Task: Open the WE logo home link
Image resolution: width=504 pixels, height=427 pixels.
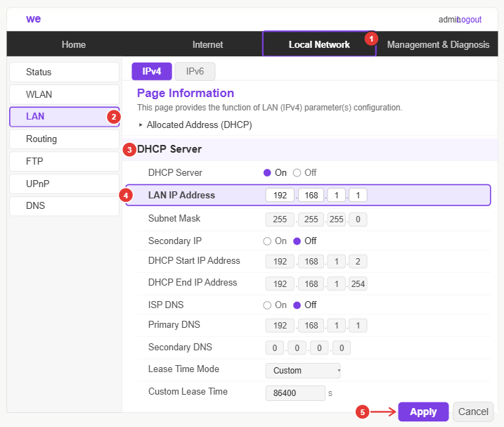Action: click(34, 19)
